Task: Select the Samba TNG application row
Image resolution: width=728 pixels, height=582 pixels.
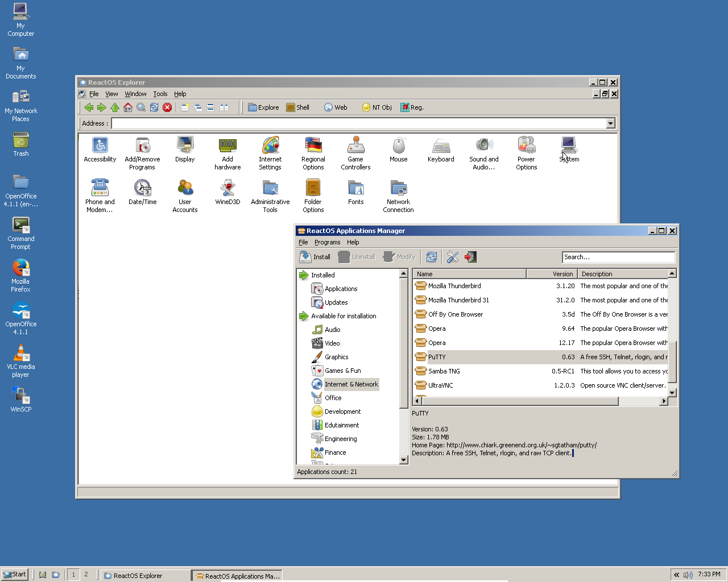Action: pyautogui.click(x=540, y=371)
